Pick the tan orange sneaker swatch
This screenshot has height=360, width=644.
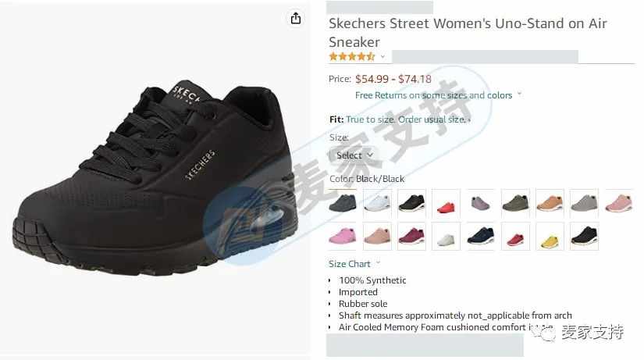pos(550,203)
